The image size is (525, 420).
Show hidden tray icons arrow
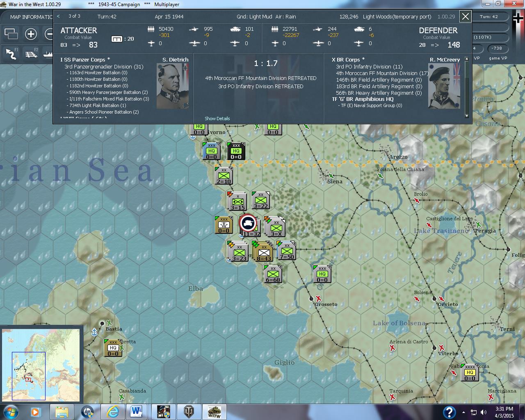[464, 412]
